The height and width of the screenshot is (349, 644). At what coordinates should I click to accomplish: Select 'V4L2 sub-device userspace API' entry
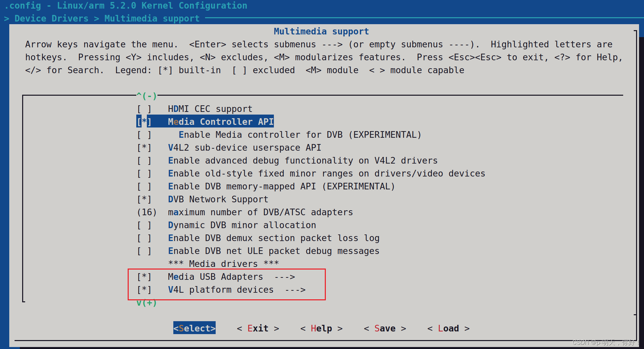244,148
